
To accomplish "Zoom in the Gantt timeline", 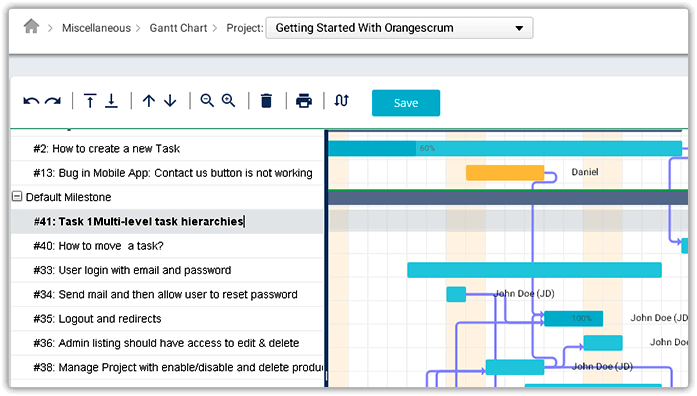I will click(x=229, y=101).
